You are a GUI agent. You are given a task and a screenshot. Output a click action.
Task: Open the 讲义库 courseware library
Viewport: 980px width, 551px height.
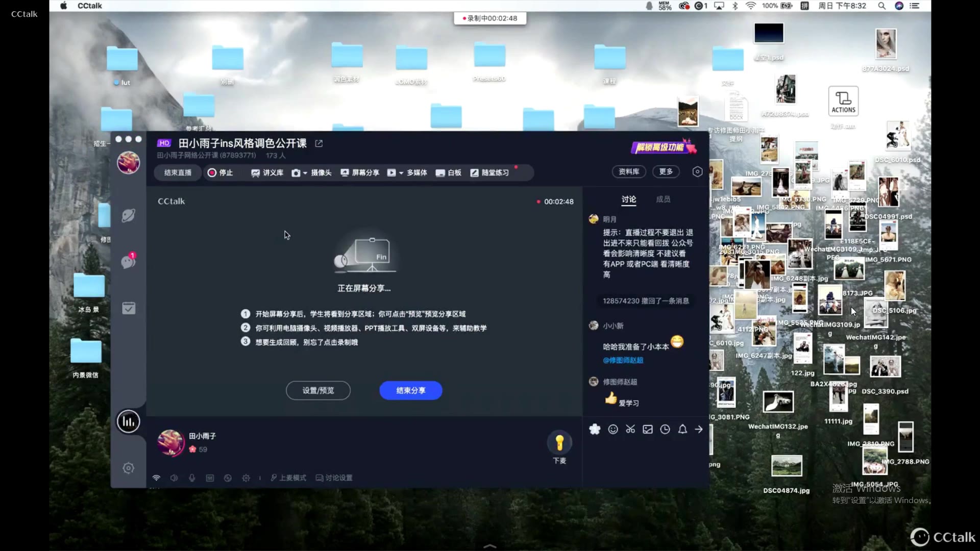(267, 172)
